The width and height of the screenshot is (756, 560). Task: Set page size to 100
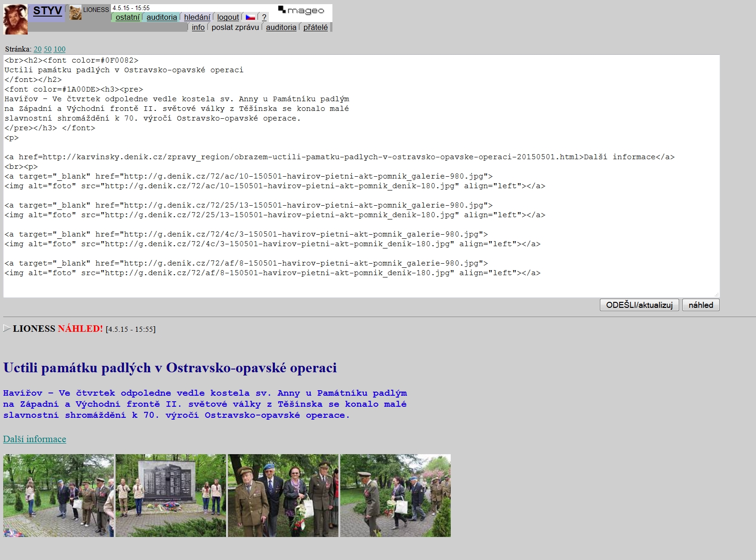59,49
